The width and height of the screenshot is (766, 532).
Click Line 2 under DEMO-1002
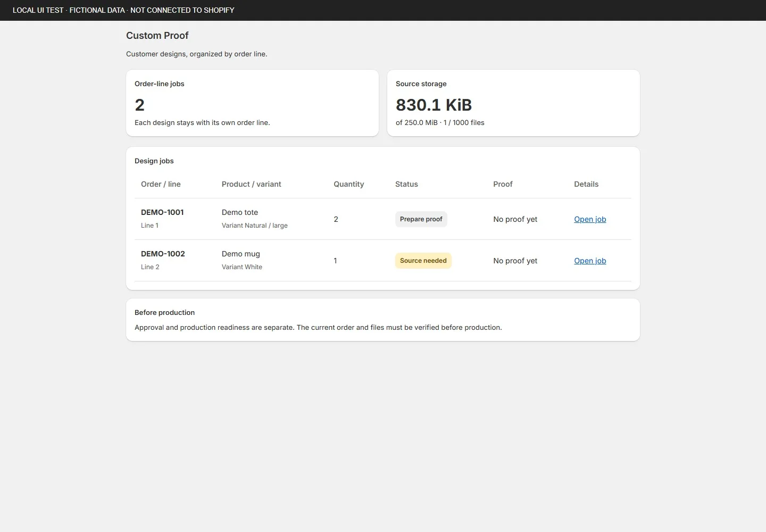(x=150, y=267)
